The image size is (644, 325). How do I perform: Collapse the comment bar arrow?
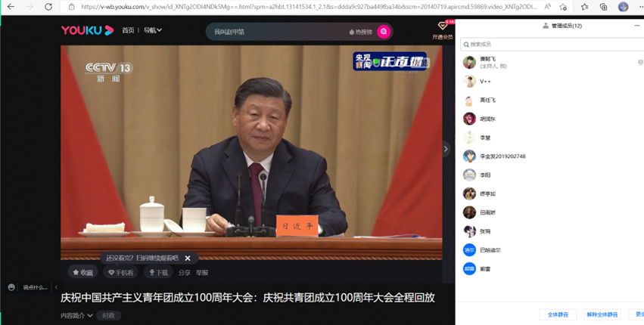[56, 287]
